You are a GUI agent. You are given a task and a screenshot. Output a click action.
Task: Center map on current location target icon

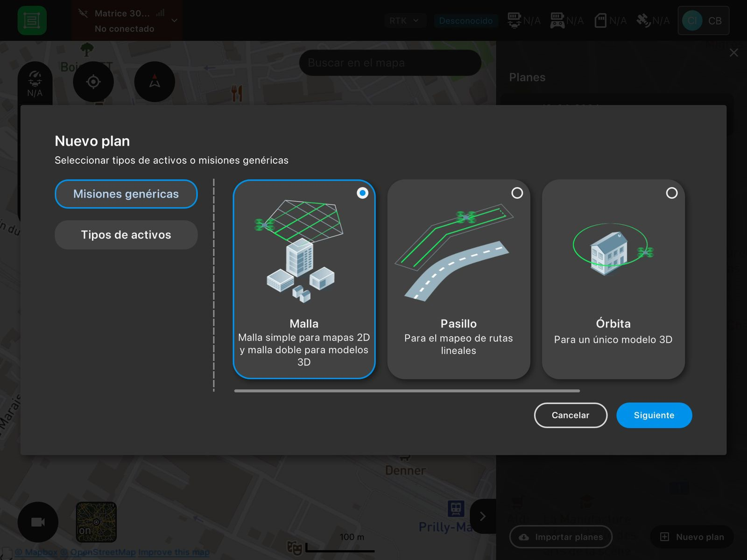93,82
